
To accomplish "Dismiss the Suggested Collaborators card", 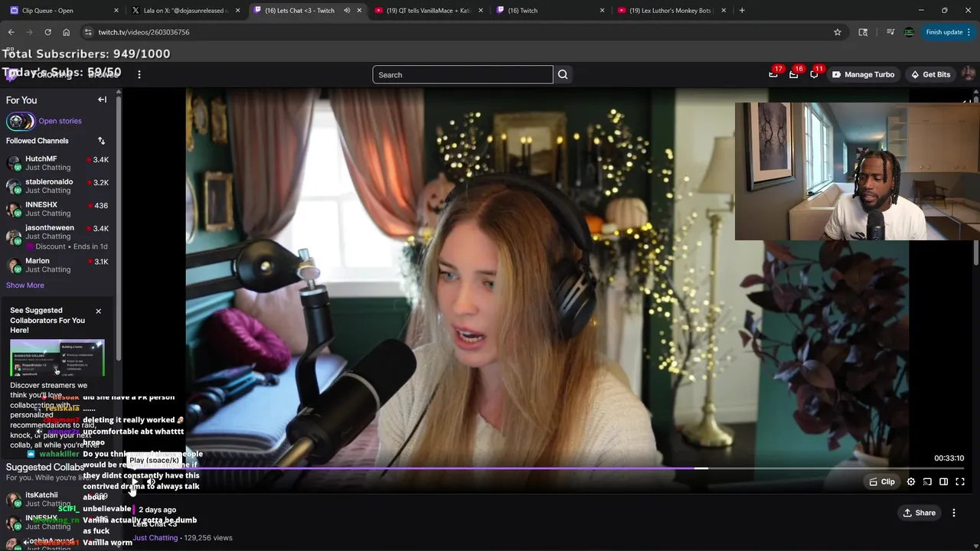I will (x=98, y=311).
